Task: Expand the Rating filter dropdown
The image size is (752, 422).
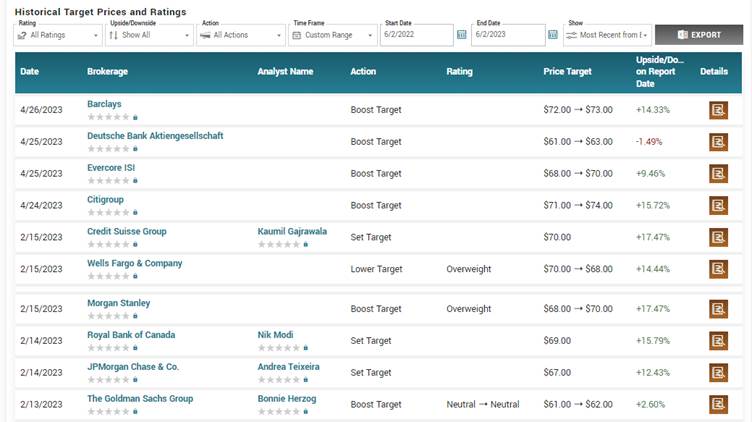Action: tap(58, 35)
